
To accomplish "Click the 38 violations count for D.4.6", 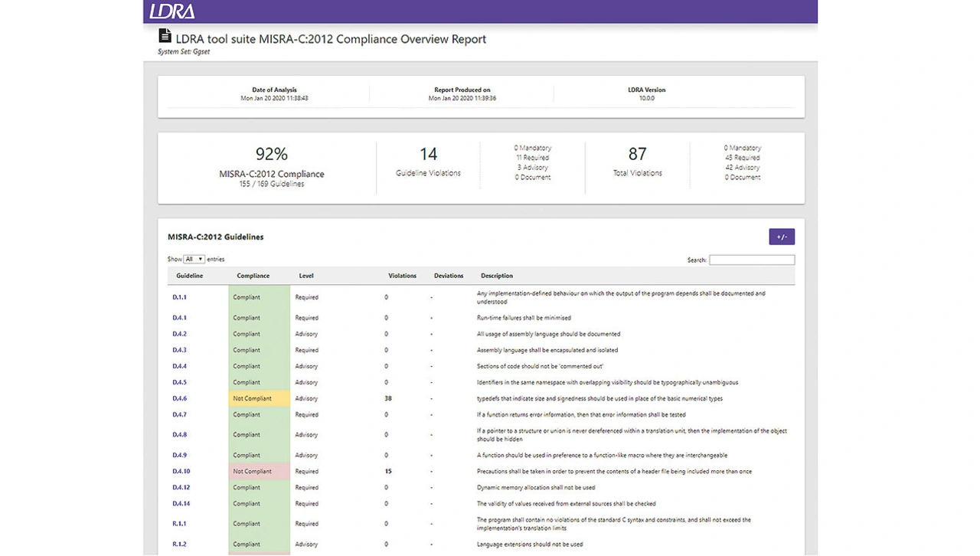I will (x=388, y=398).
